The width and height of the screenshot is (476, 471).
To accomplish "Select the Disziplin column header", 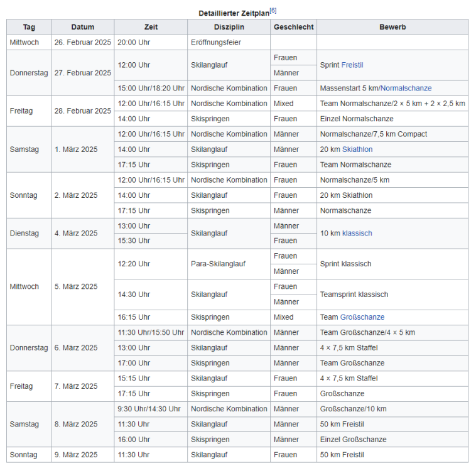I will (x=229, y=27).
